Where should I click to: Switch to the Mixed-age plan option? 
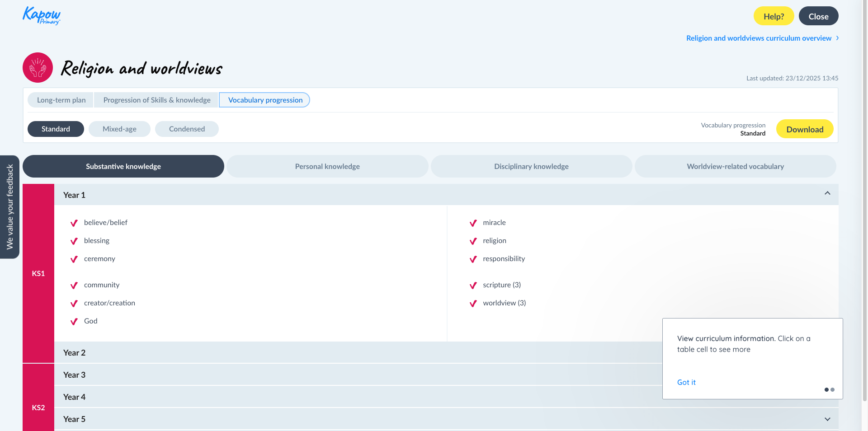tap(119, 129)
